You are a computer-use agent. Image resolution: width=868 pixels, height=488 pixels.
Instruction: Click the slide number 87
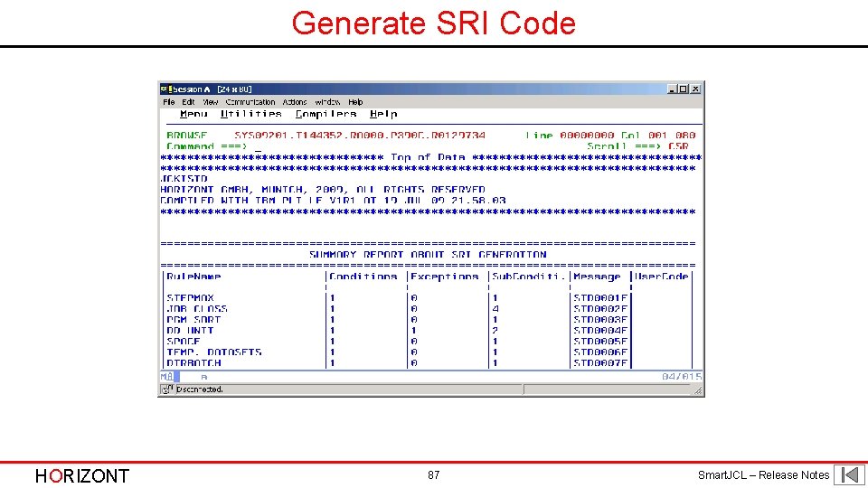coord(433,475)
